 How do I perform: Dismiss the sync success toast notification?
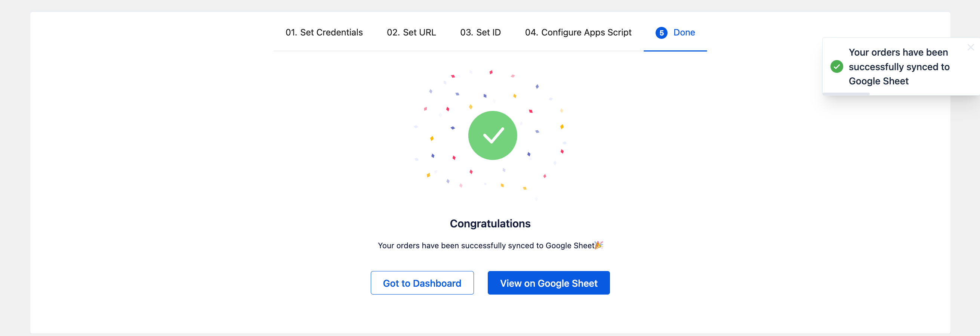tap(971, 47)
